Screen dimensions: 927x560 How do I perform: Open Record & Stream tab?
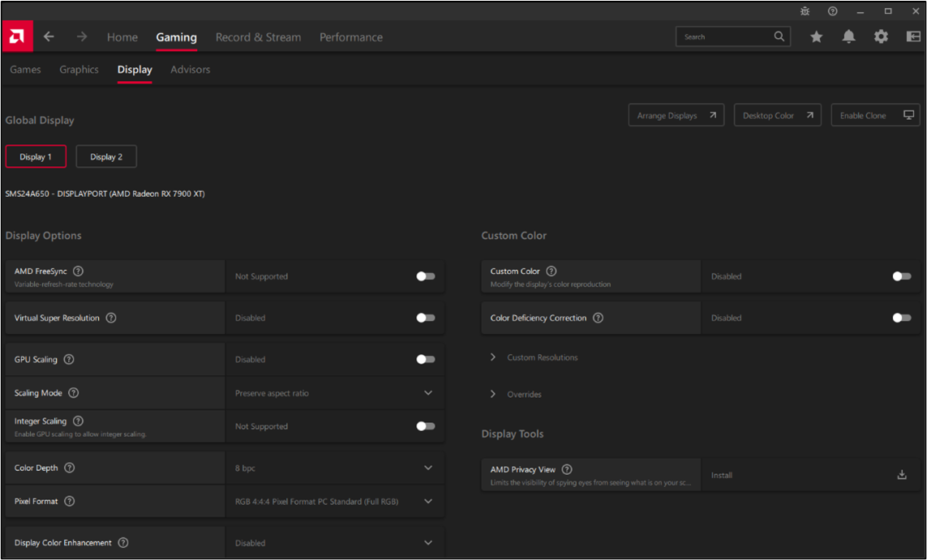[259, 37]
